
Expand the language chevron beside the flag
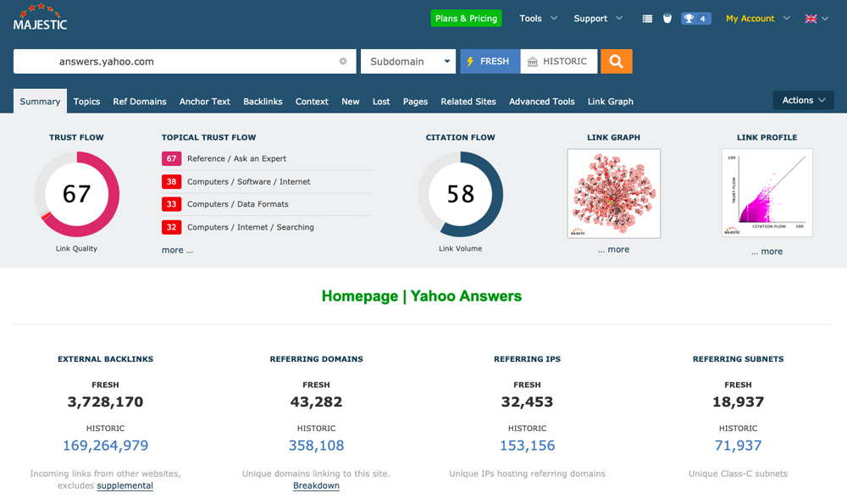[825, 19]
